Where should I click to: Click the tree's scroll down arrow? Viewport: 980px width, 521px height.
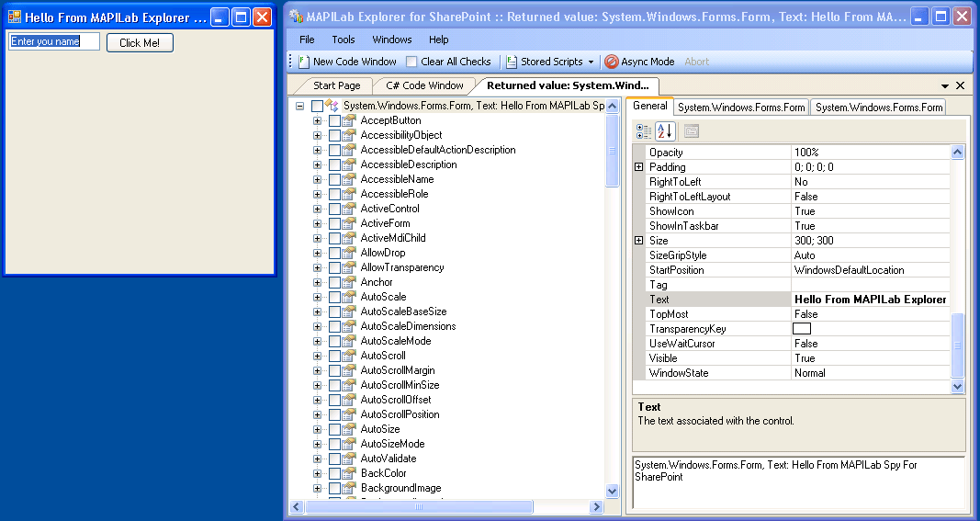tap(613, 491)
